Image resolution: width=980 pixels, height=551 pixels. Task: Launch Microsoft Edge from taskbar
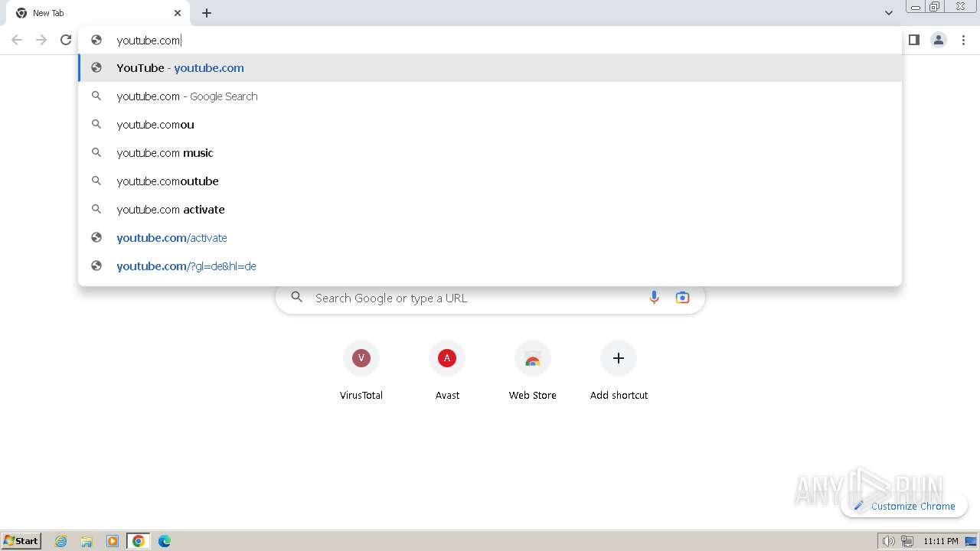click(165, 541)
